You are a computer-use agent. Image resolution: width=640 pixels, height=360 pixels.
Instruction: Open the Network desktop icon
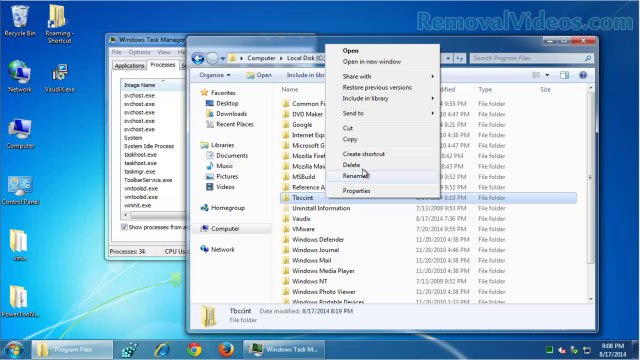click(x=20, y=76)
